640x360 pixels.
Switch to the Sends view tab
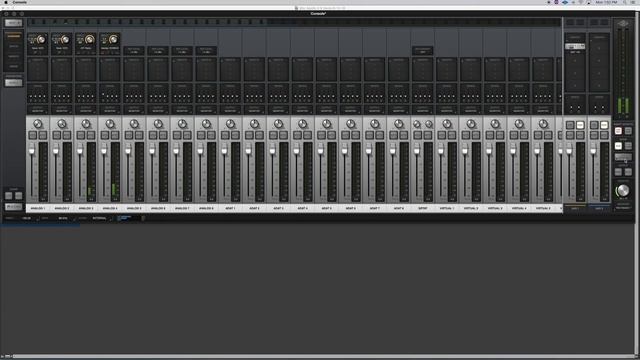(x=13, y=66)
